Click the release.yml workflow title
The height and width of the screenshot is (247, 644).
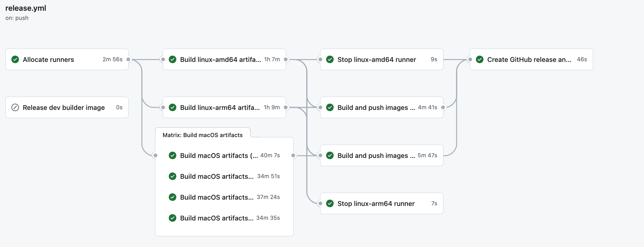tap(26, 8)
